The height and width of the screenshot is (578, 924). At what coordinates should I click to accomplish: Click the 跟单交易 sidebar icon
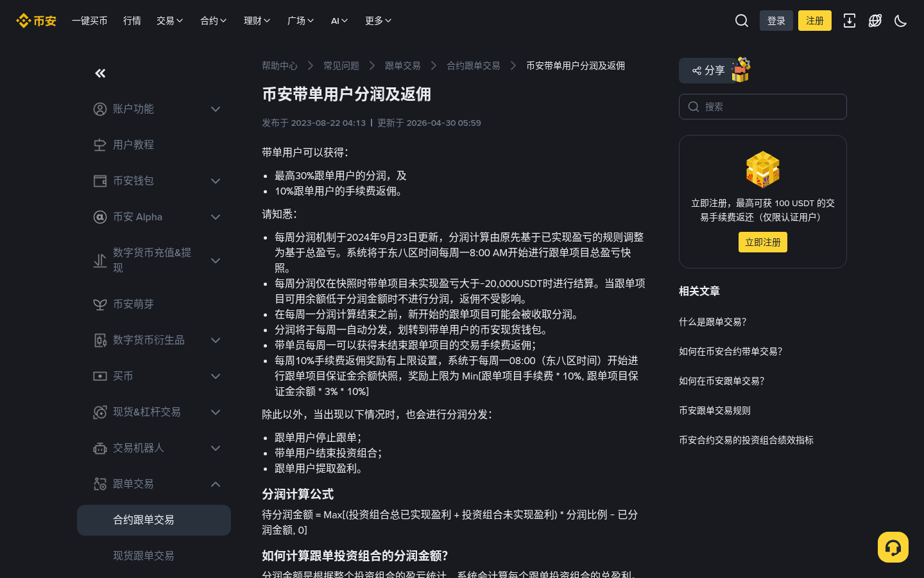tap(100, 484)
